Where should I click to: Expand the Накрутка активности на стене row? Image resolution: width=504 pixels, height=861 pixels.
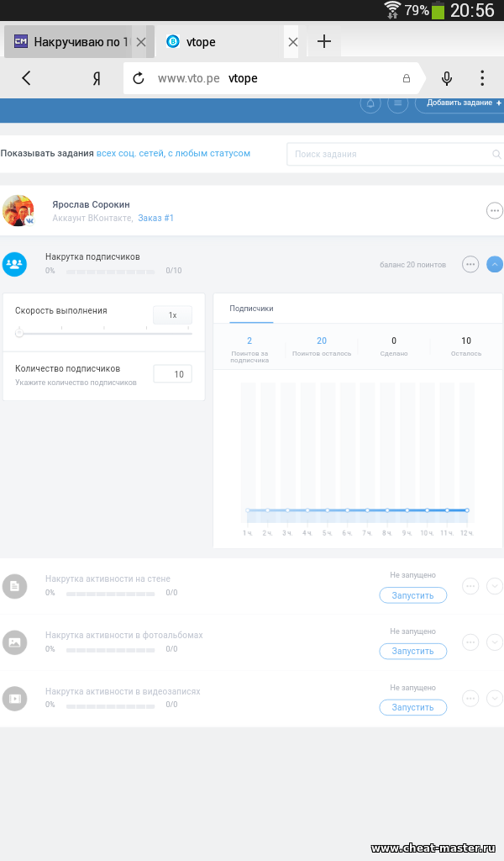coord(495,586)
